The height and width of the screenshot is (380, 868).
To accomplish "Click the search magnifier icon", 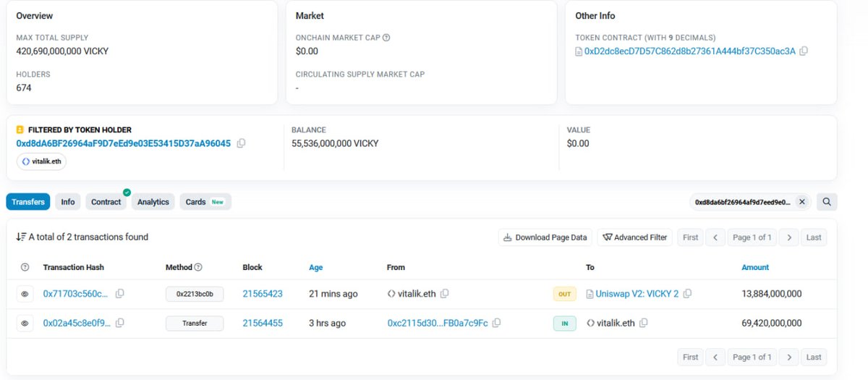I will click(x=827, y=202).
